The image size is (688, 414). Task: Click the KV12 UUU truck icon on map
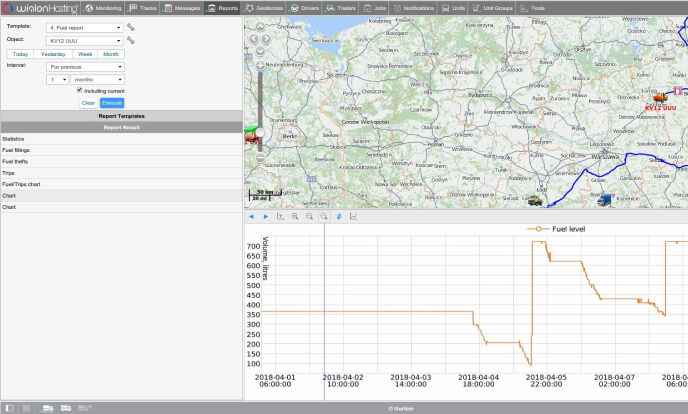coord(659,97)
